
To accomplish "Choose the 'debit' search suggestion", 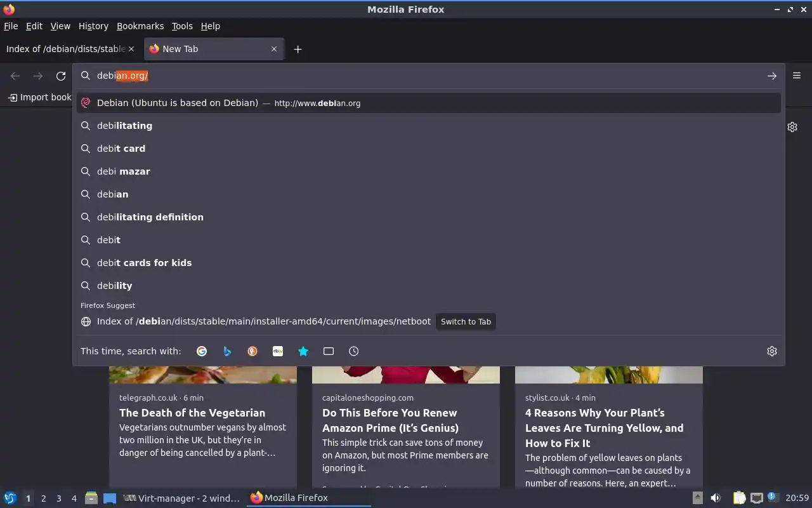I will pos(429,240).
